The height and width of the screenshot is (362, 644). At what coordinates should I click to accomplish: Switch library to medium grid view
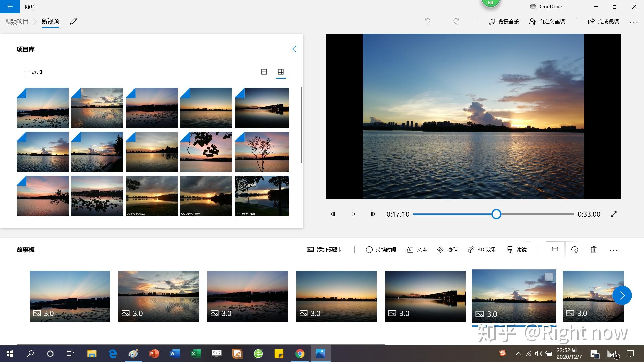tap(264, 72)
